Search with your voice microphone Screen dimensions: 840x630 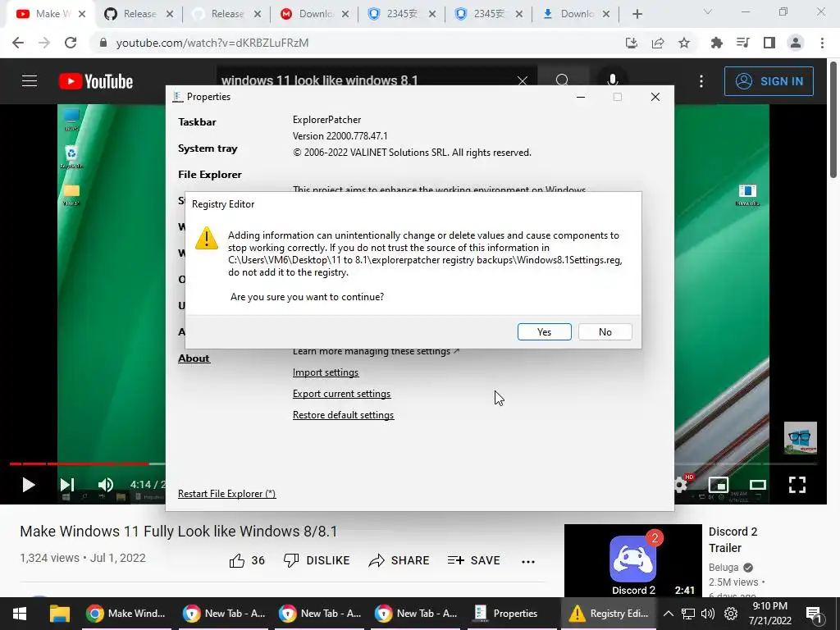(x=612, y=81)
